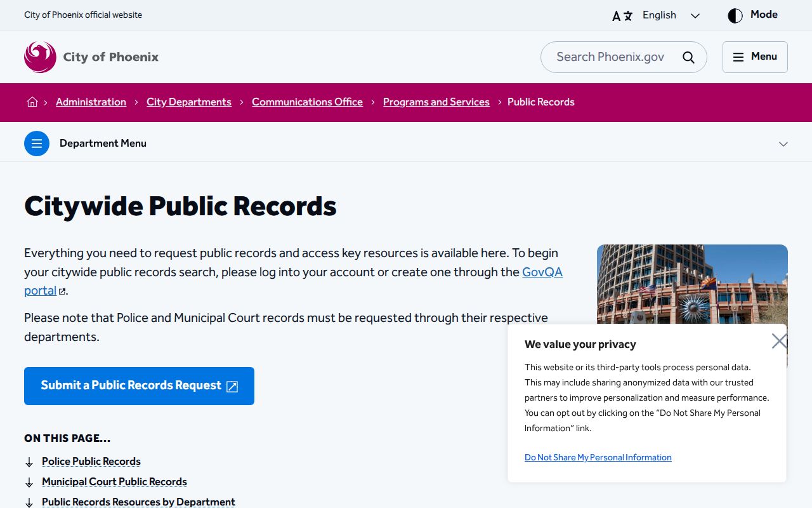Click the Public Records breadcrumb text
Viewport: 812px width, 508px height.
click(x=541, y=102)
